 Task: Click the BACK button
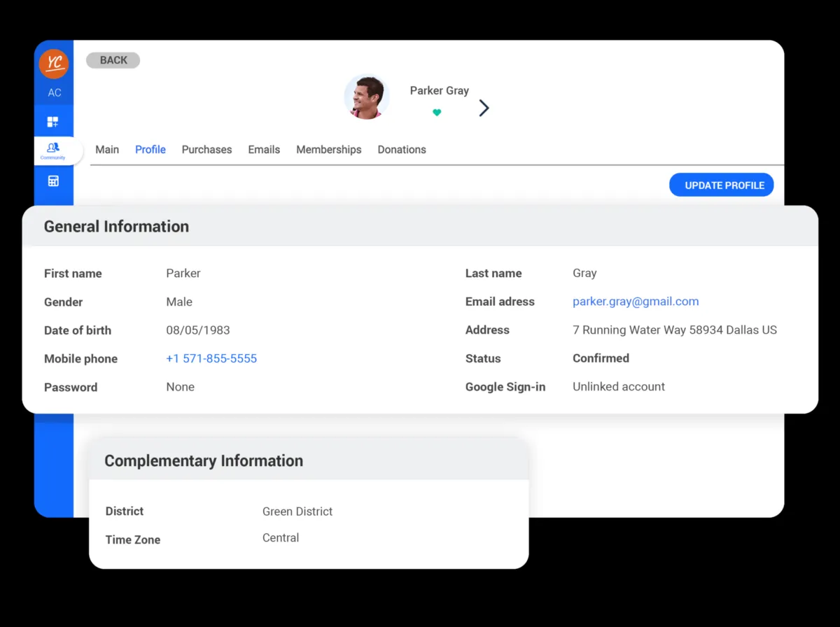click(x=113, y=60)
